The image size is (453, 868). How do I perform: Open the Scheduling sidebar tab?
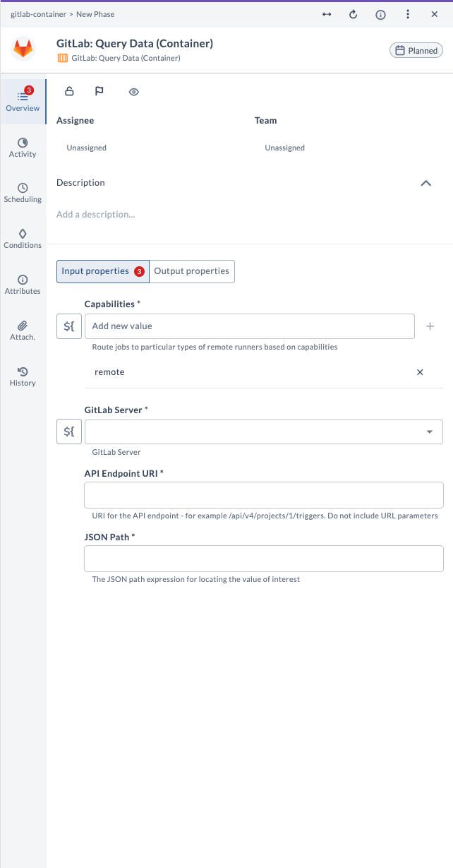(x=23, y=193)
